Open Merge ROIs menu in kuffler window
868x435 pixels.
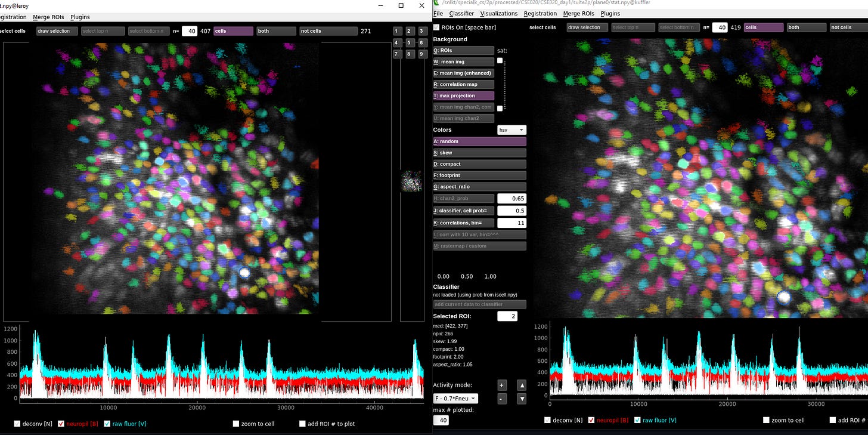(578, 13)
